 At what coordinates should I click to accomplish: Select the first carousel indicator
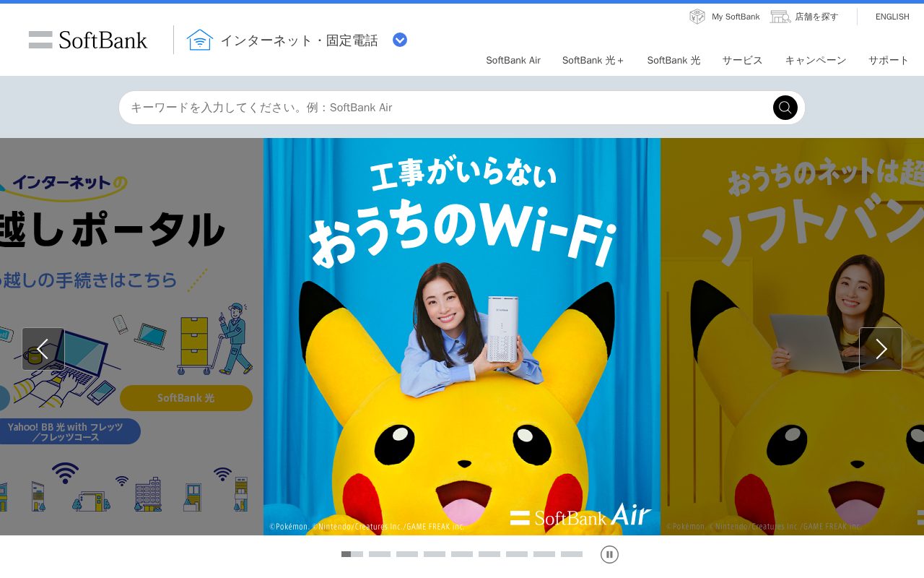352,554
